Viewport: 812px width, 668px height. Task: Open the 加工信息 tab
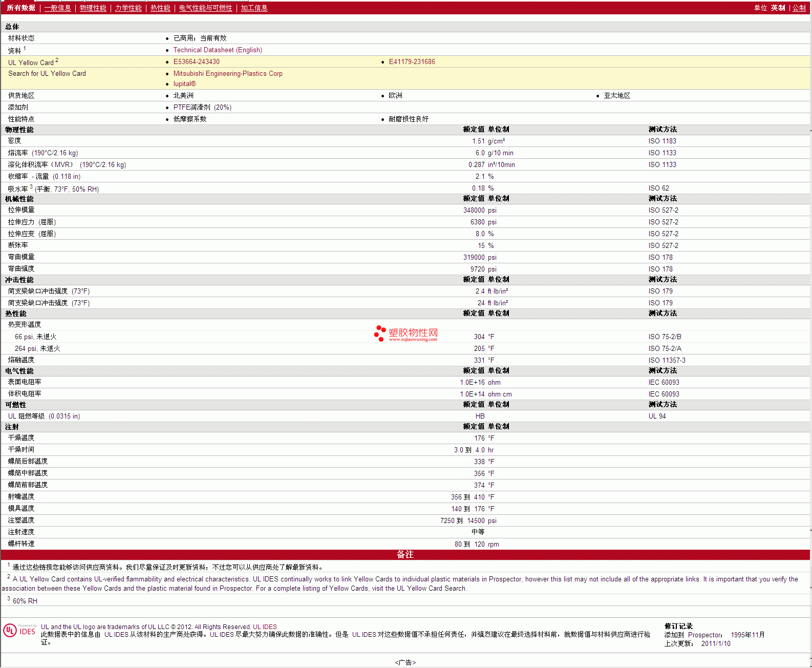tap(254, 8)
